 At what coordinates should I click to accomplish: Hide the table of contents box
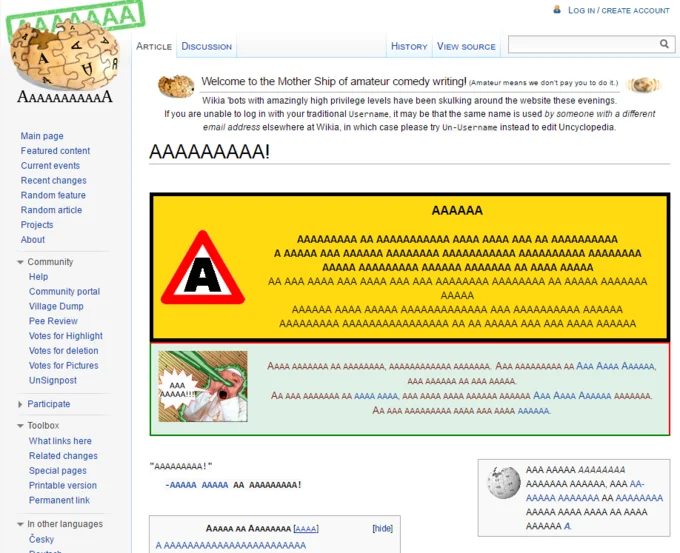[382, 528]
